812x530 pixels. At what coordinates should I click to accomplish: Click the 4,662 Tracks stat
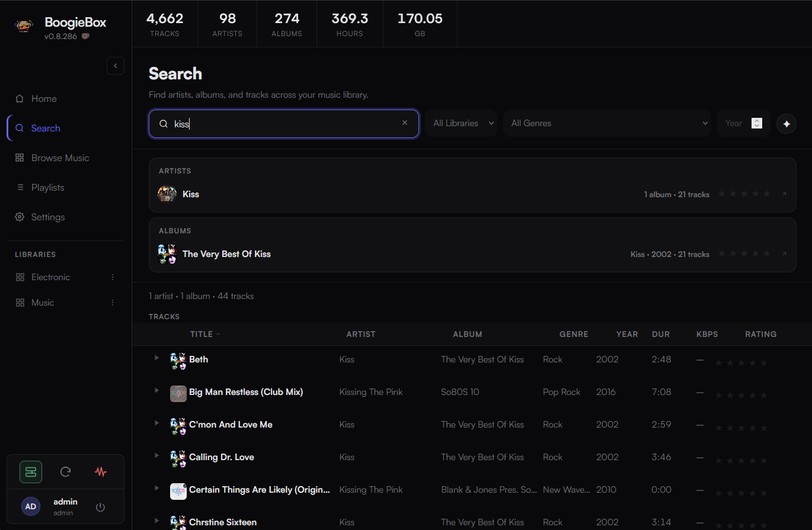[165, 24]
